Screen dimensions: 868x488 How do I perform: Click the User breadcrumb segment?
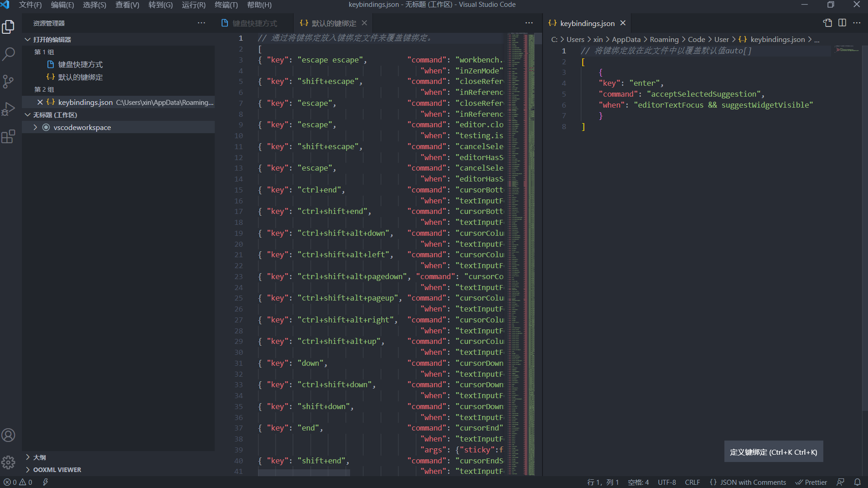point(721,40)
